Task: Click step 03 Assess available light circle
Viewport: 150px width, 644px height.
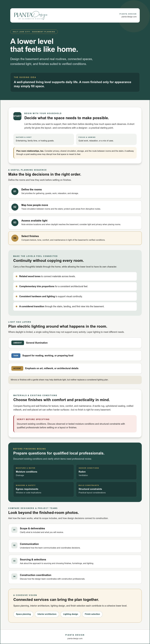Action: [x=15, y=222]
